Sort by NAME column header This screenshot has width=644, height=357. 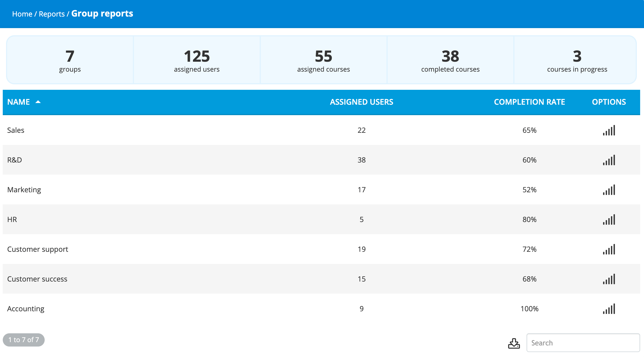(x=18, y=102)
